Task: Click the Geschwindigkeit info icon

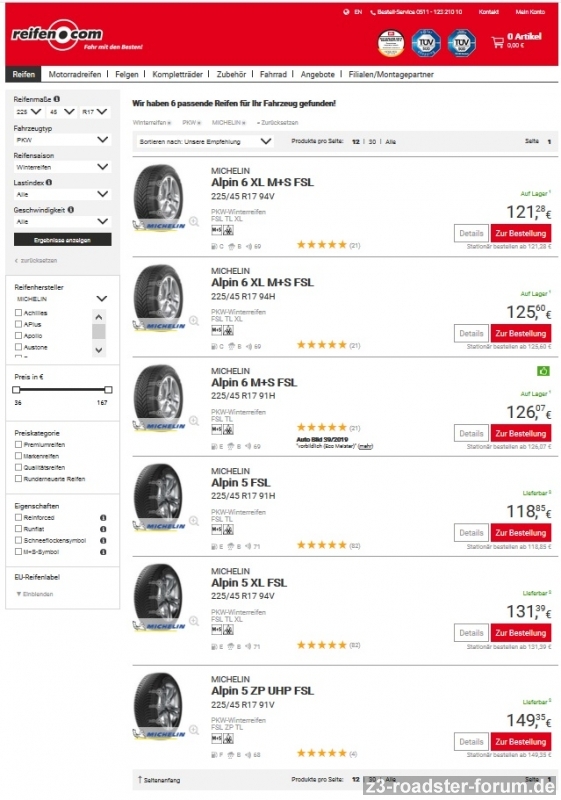Action: click(71, 210)
